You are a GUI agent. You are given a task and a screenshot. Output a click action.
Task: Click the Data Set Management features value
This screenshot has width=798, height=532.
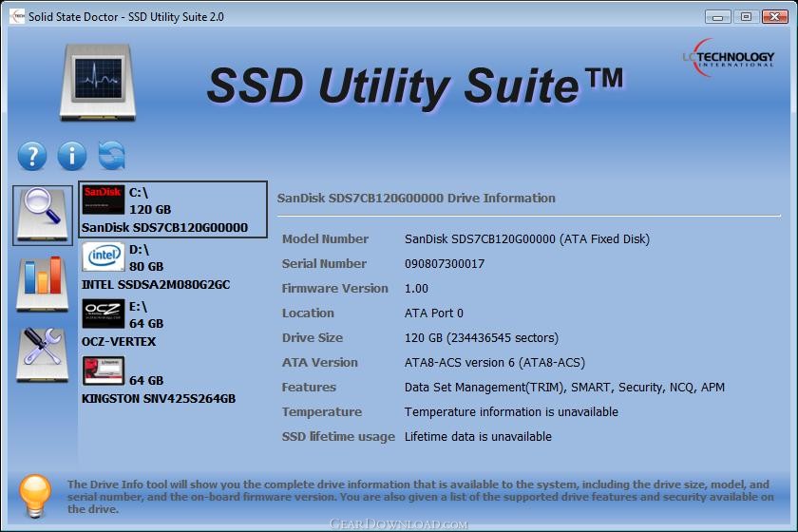[x=564, y=388]
